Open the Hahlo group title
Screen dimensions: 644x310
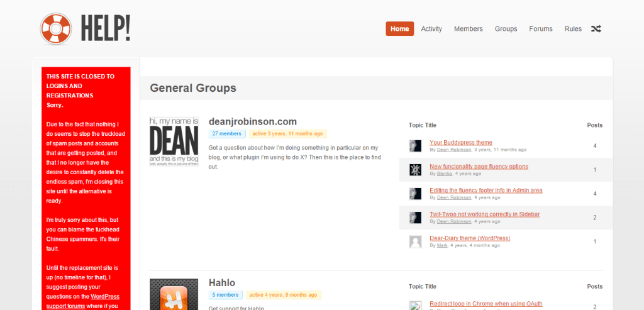pos(222,282)
